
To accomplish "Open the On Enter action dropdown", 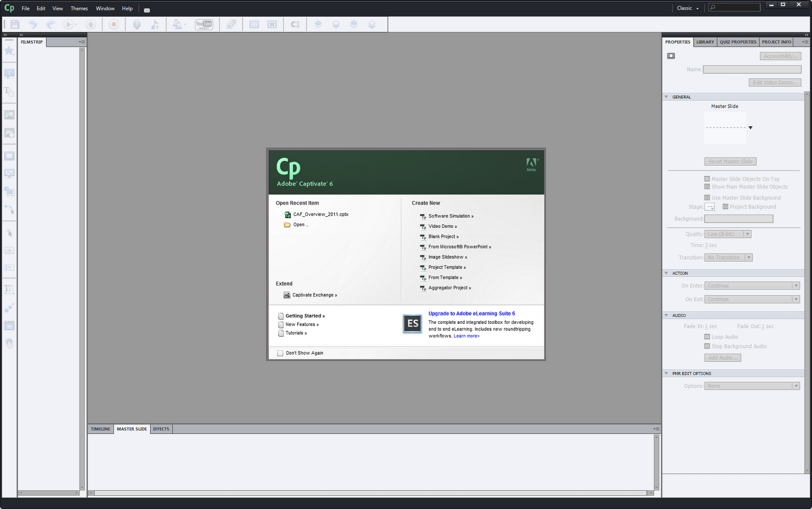I will pos(752,286).
